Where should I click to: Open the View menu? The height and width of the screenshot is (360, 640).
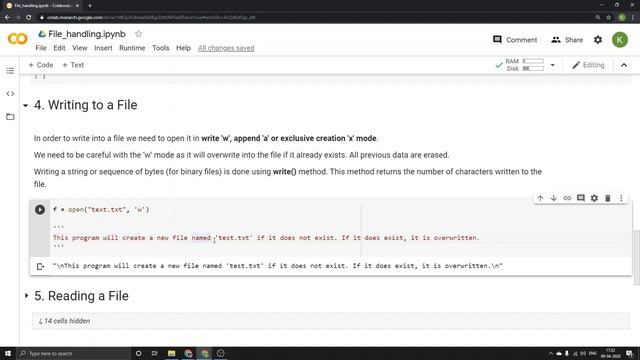80,48
